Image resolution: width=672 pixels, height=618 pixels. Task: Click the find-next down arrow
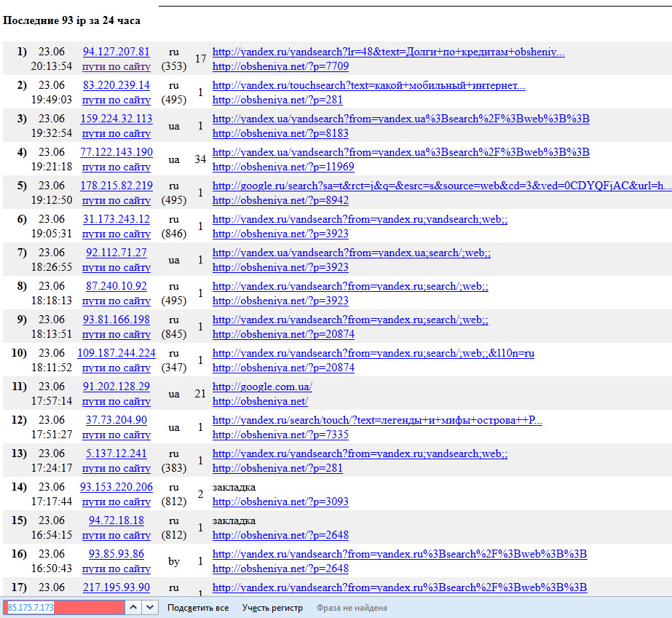click(150, 607)
